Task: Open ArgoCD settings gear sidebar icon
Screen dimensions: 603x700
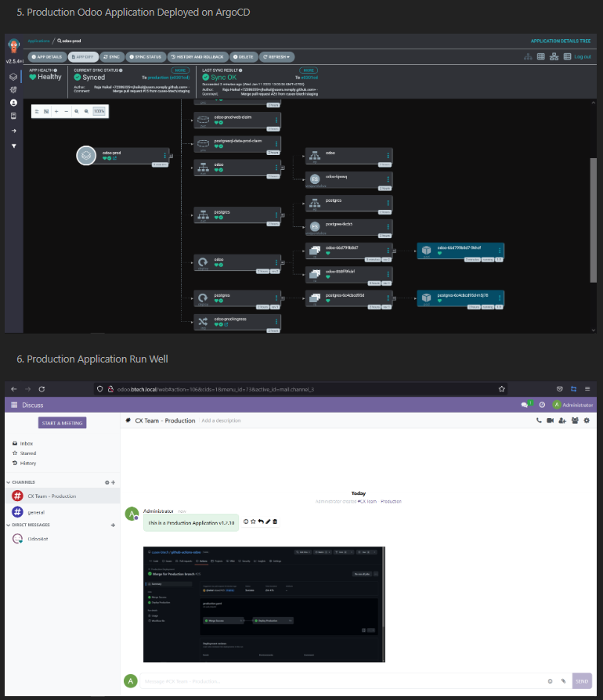Action: [x=13, y=90]
